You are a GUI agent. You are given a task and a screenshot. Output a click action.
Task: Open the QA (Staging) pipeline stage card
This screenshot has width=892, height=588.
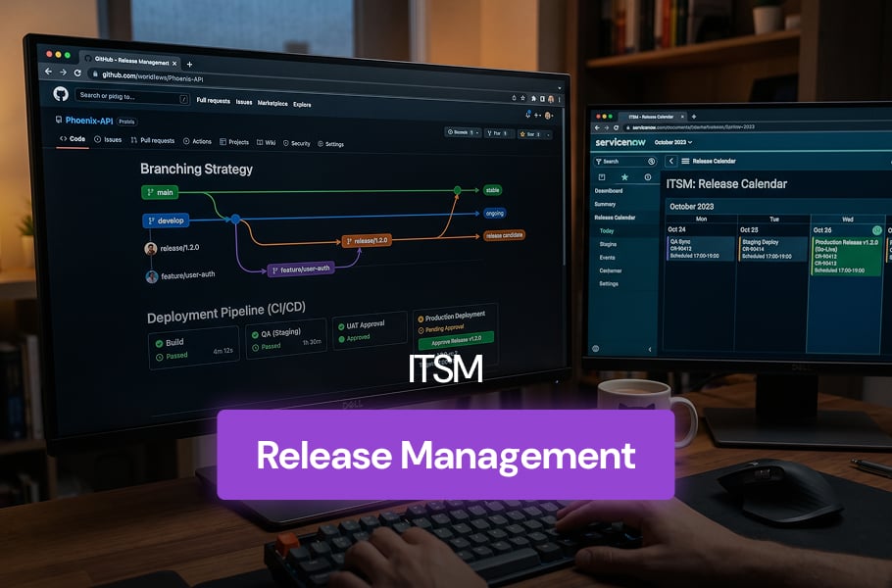point(286,338)
